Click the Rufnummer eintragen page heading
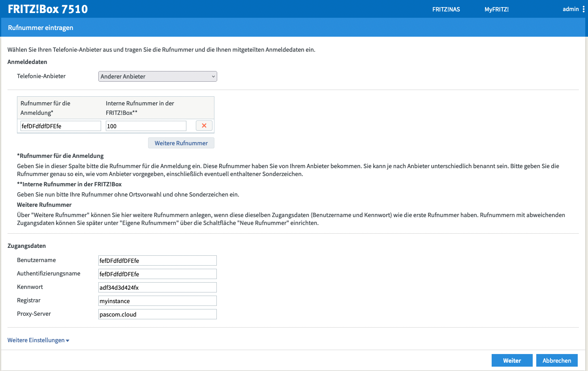 coord(41,28)
